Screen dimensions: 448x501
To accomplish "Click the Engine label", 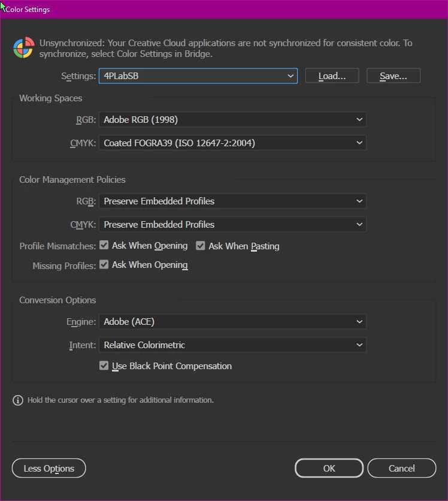I will (81, 322).
